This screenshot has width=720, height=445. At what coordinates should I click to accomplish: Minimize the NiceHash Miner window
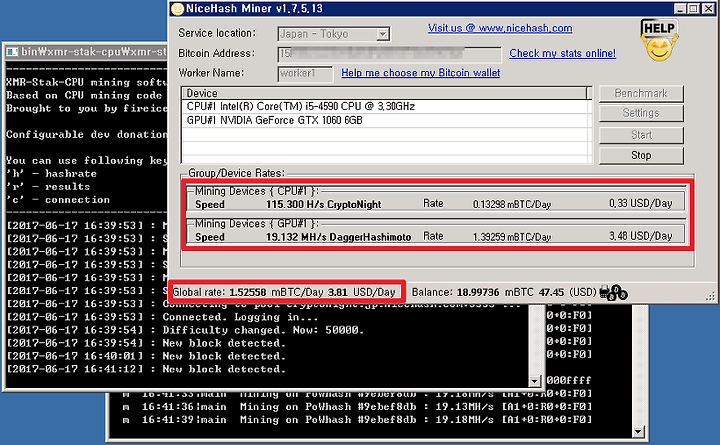pos(680,9)
